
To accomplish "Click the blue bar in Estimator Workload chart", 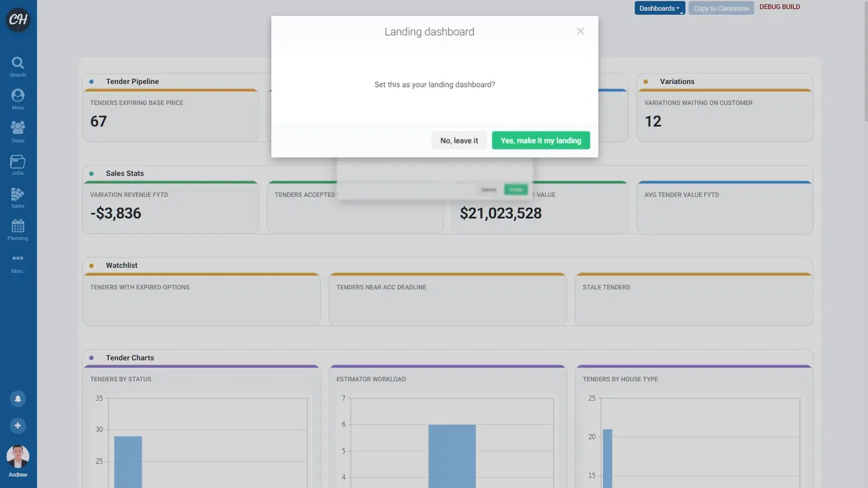I will point(452,456).
